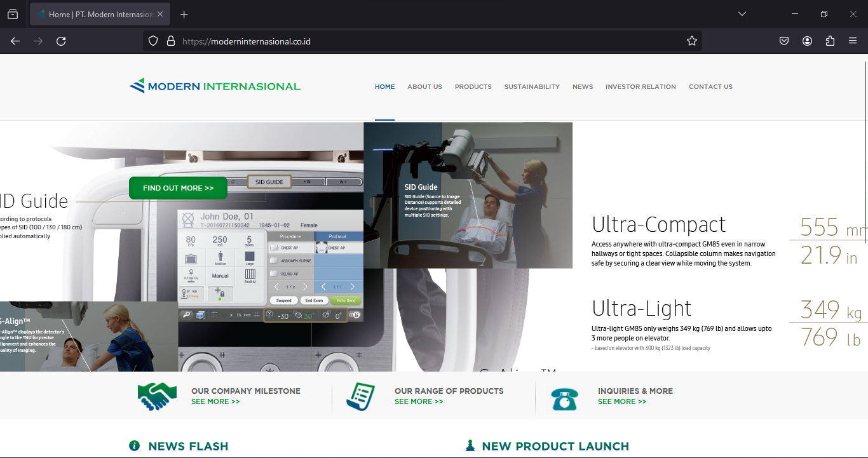868x458 pixels.
Task: Click the Modern Internasional logo
Action: tap(215, 86)
